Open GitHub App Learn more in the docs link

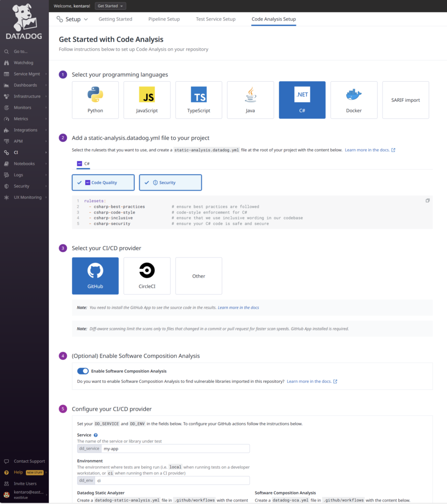tap(238, 308)
